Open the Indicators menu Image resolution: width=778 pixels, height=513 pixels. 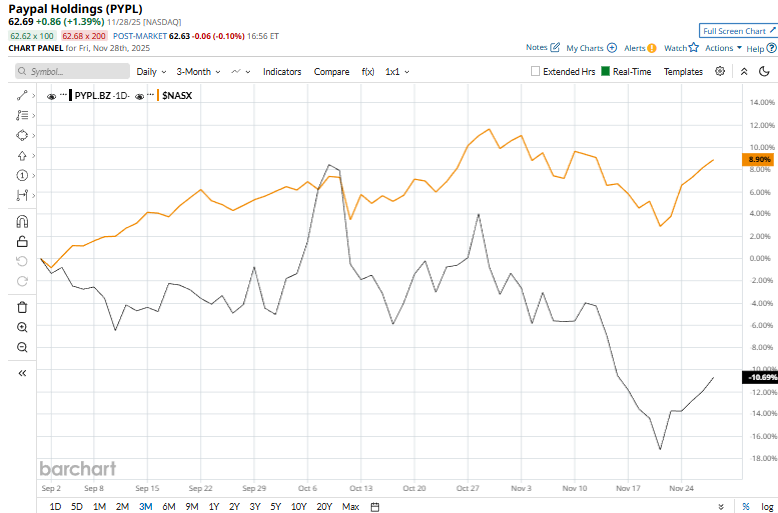[x=282, y=71]
